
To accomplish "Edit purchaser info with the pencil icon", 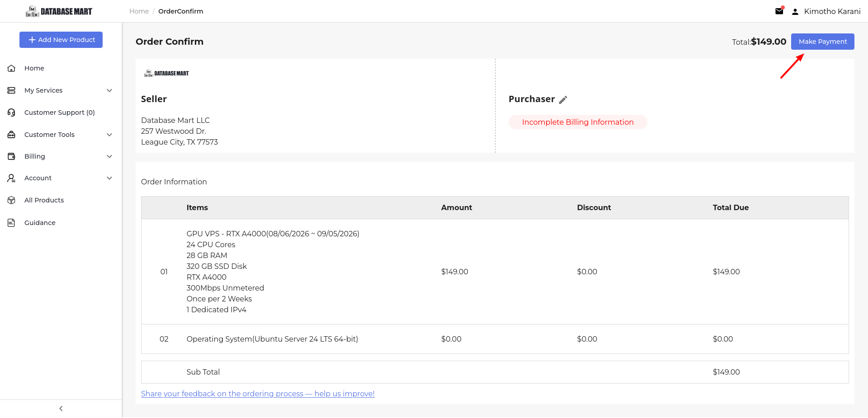I will [563, 100].
